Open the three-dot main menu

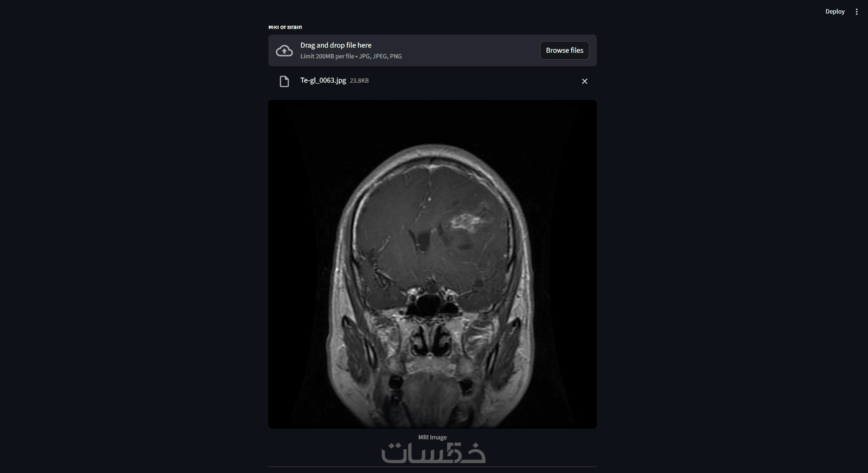[856, 12]
